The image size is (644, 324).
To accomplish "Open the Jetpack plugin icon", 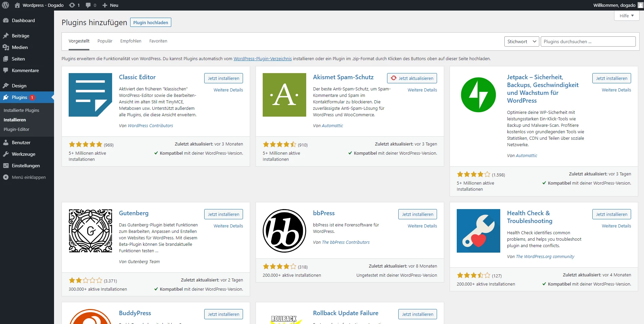I will pos(478,95).
